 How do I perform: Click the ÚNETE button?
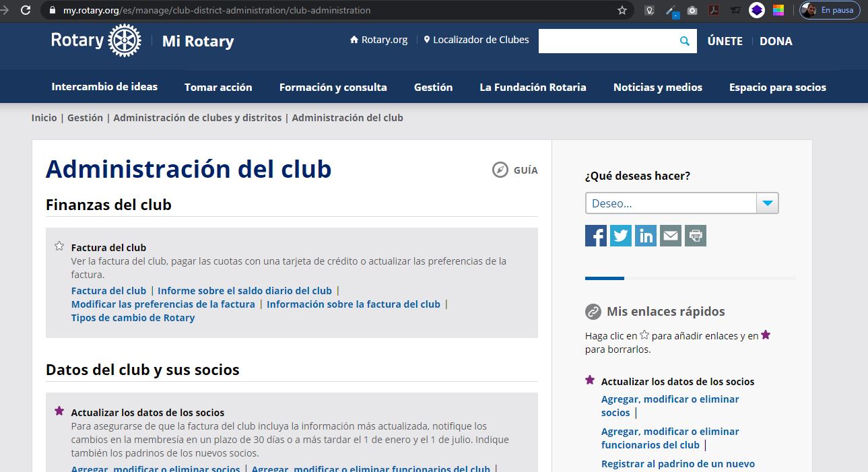tap(725, 41)
